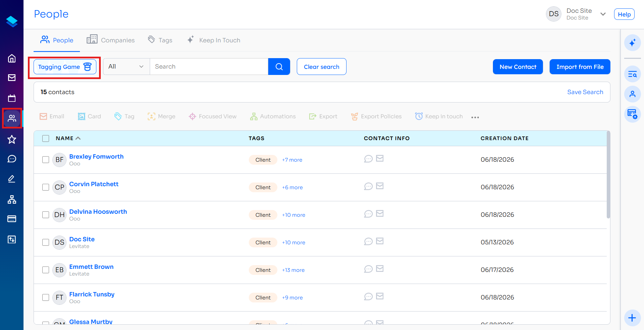Viewport: 644px width, 330px height.
Task: Open the star Favorites icon in sidebar
Action: point(12,139)
